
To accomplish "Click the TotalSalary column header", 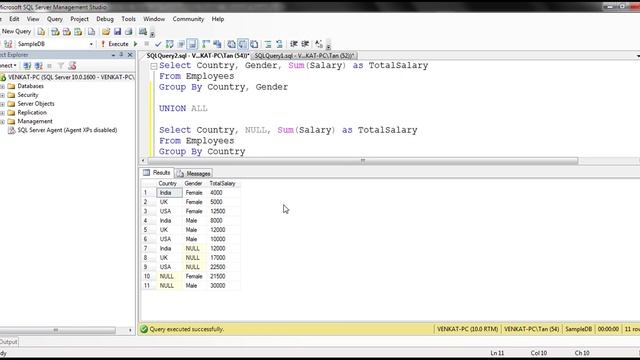I will click(223, 184).
